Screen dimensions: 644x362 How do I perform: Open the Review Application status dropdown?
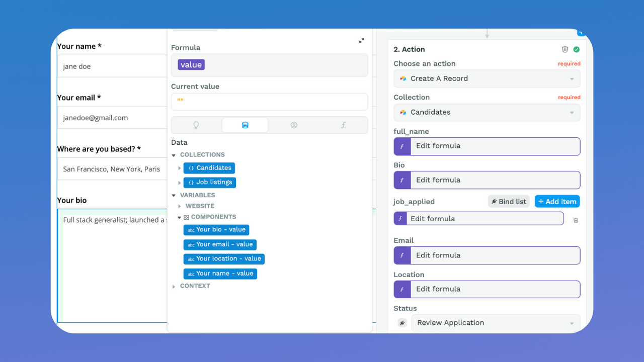495,322
